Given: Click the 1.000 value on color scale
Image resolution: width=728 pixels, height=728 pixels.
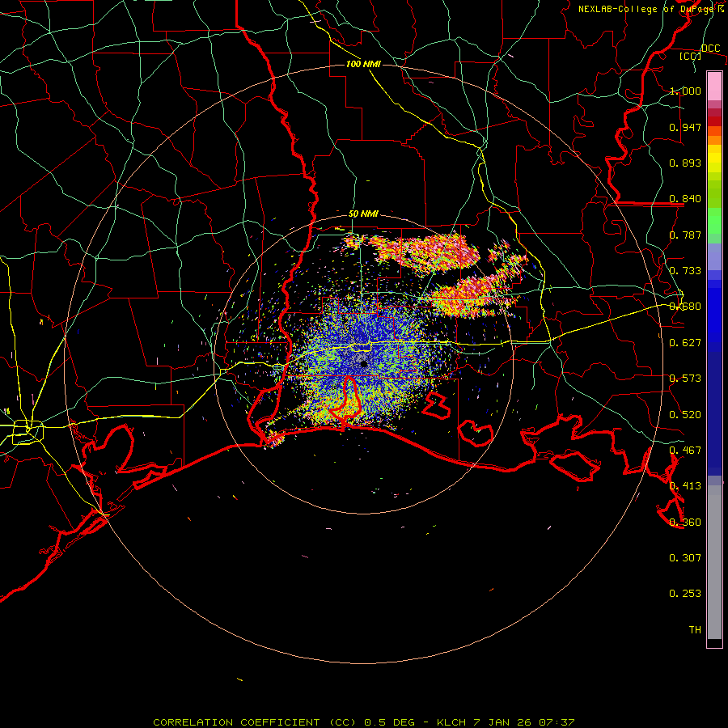Looking at the screenshot, I should (x=685, y=91).
